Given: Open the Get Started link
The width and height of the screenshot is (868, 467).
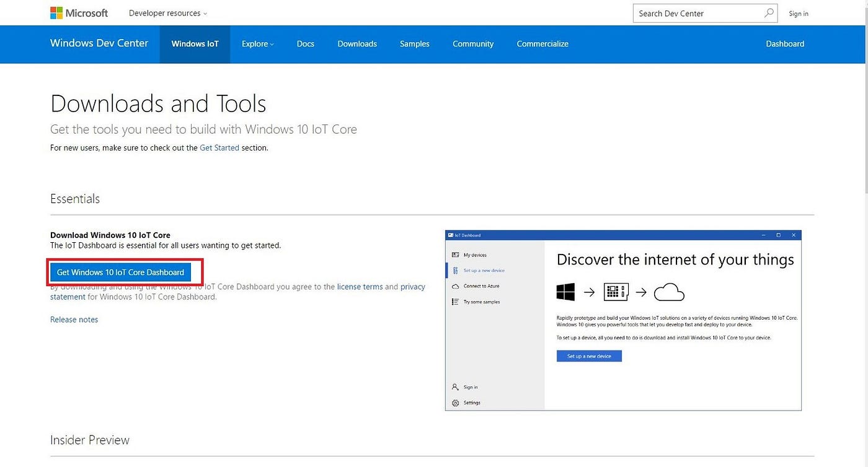Looking at the screenshot, I should 219,147.
